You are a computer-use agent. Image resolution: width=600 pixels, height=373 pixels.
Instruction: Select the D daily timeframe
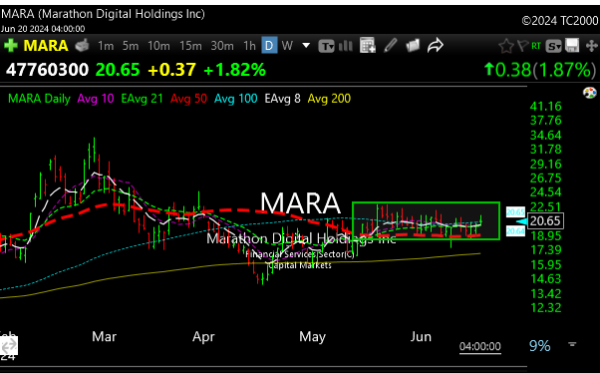tap(269, 46)
